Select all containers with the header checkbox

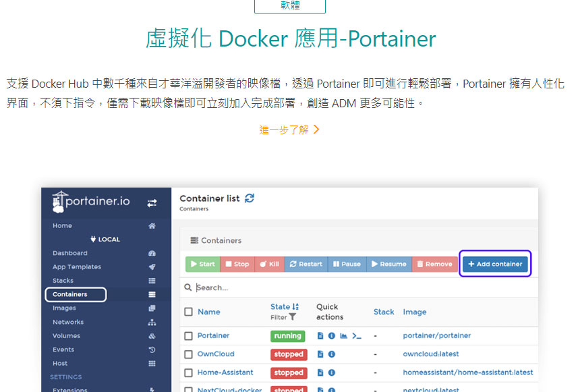click(x=189, y=312)
